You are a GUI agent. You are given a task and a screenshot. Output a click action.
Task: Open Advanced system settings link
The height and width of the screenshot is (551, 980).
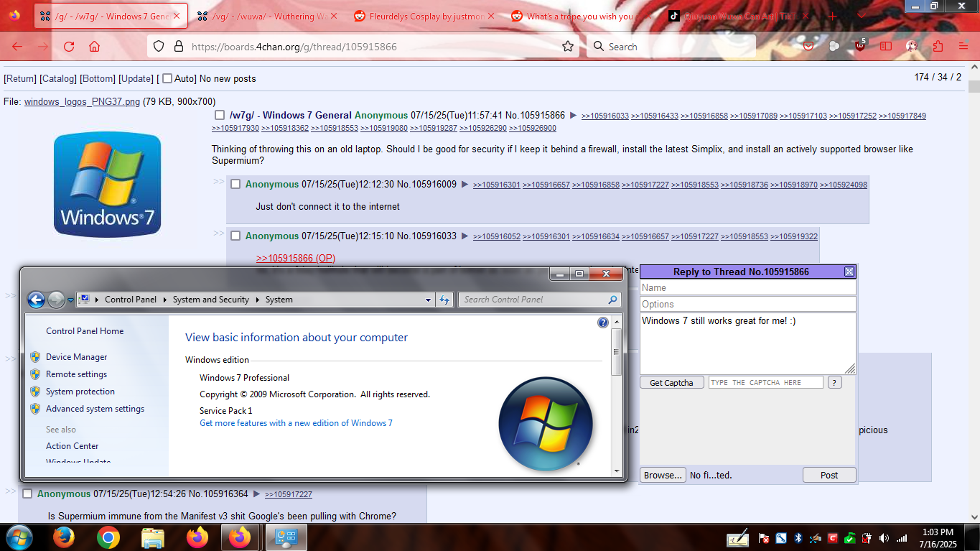[x=95, y=409]
